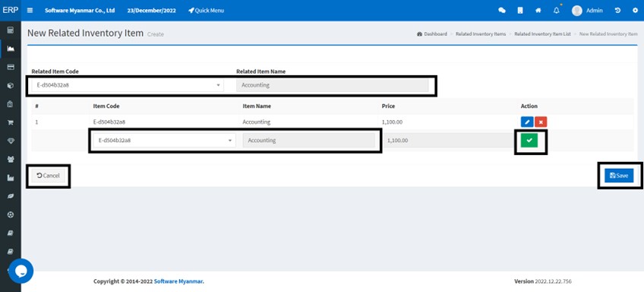Confirm new row with green checkmark
644x292 pixels.
(x=529, y=140)
